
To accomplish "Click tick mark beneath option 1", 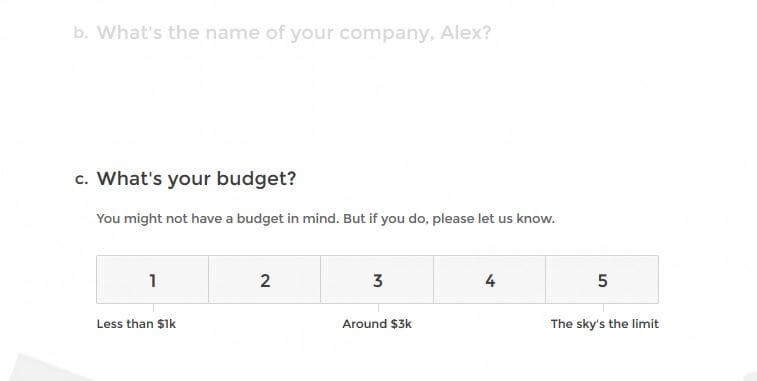I will click(153, 308).
